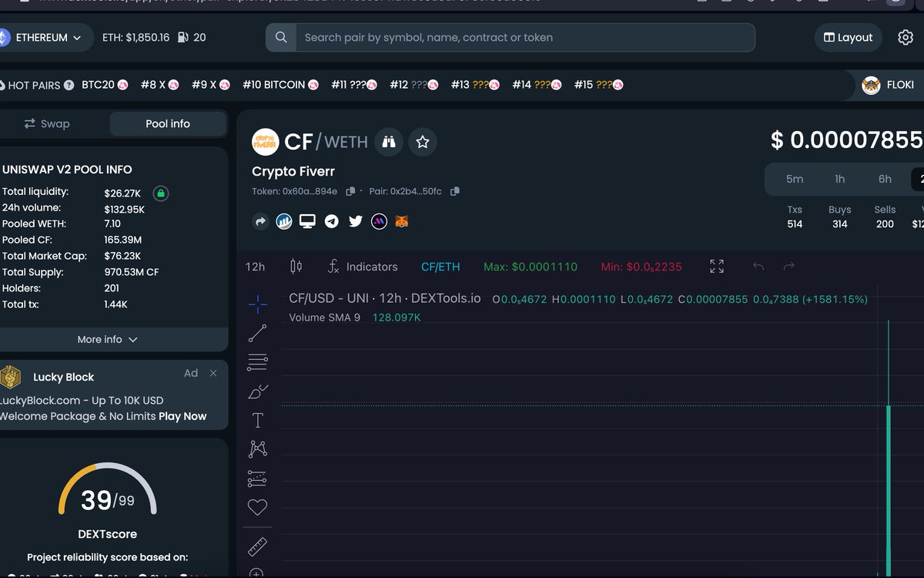Image resolution: width=924 pixels, height=578 pixels.
Task: Open the blue chart listing icon next to share
Action: click(x=284, y=221)
